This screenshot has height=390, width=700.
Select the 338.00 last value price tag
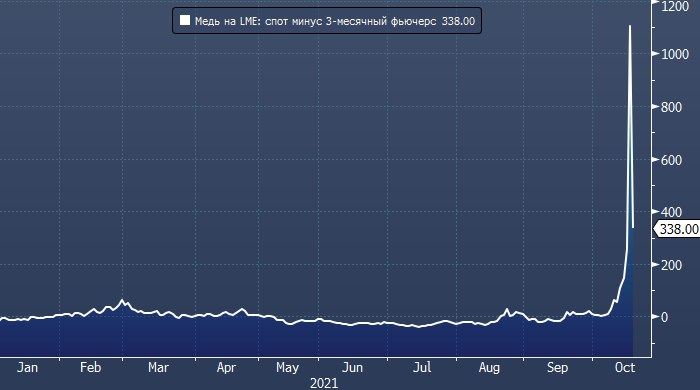pyautogui.click(x=677, y=229)
